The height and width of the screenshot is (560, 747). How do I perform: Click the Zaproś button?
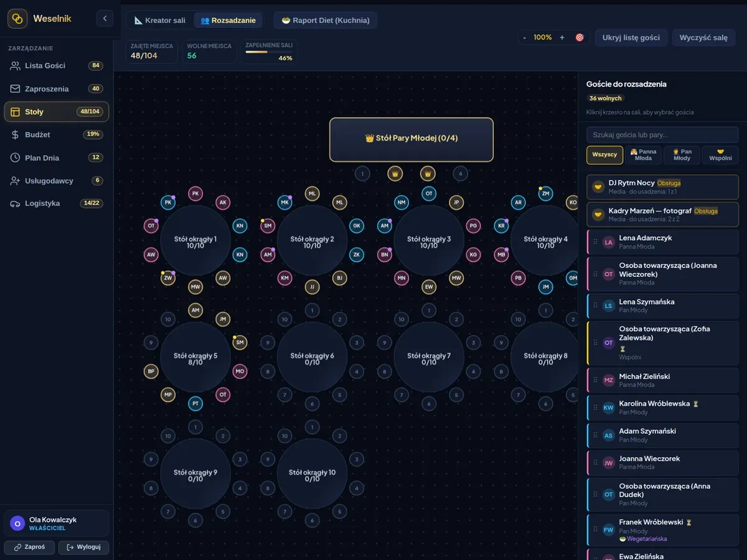coord(30,547)
